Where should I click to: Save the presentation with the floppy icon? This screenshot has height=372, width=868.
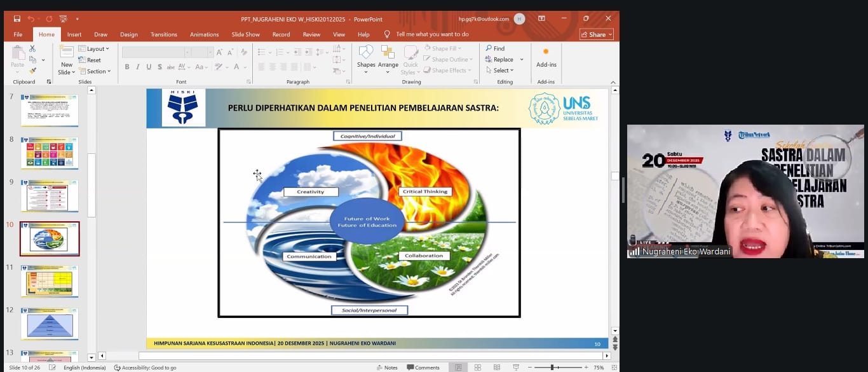(17, 19)
